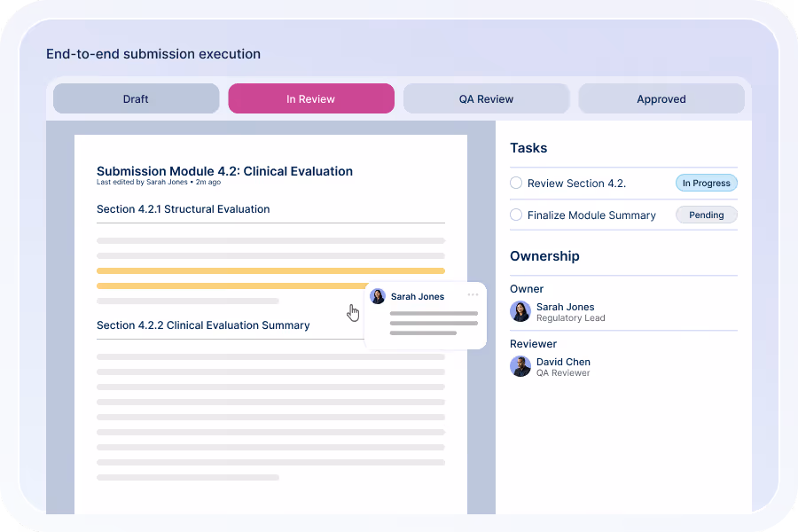Click the QA Reviewer role text
Viewport: 798px width, 532px height.
(563, 373)
